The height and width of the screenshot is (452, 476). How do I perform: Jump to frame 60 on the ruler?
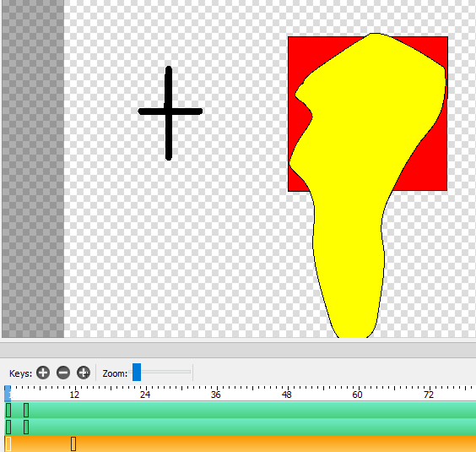click(357, 395)
